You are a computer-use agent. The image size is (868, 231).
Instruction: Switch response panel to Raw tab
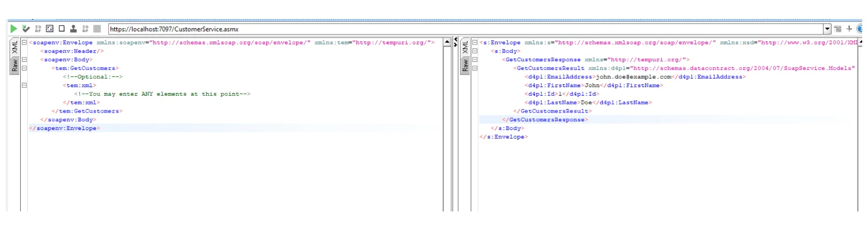click(465, 65)
